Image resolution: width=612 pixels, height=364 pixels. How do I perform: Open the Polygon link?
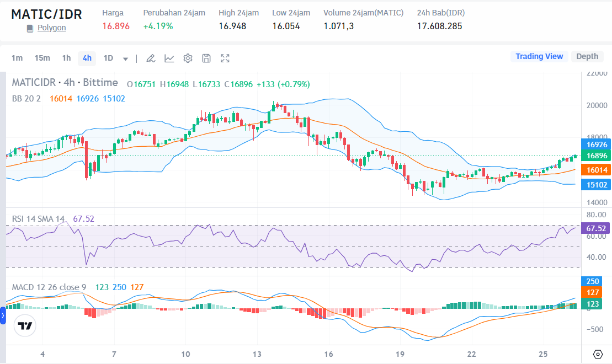51,28
